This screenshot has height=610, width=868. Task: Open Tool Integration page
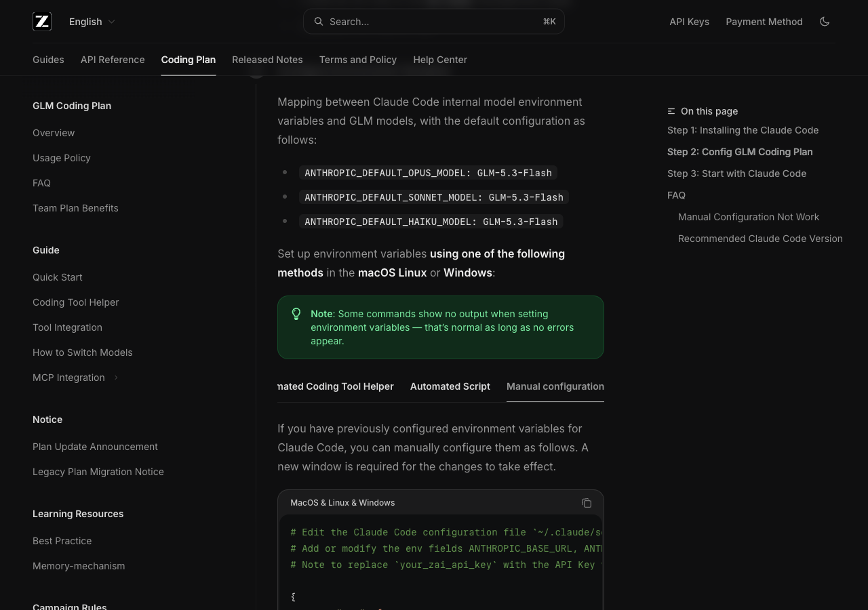67,327
